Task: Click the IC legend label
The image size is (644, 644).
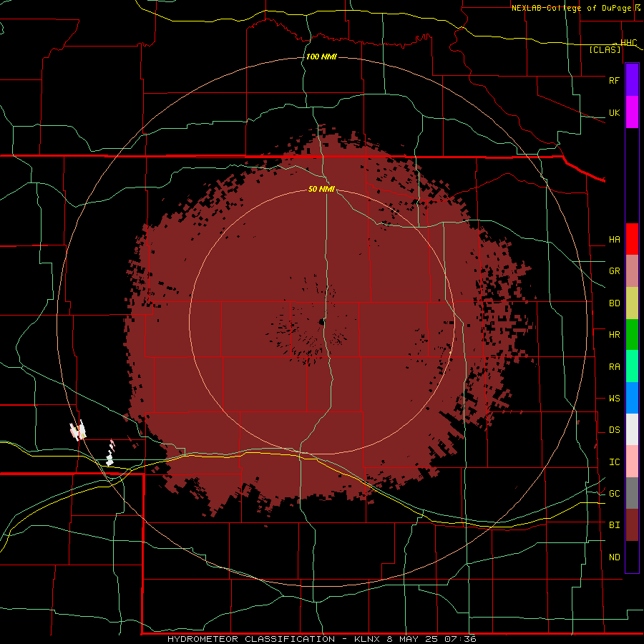Action: click(x=614, y=462)
